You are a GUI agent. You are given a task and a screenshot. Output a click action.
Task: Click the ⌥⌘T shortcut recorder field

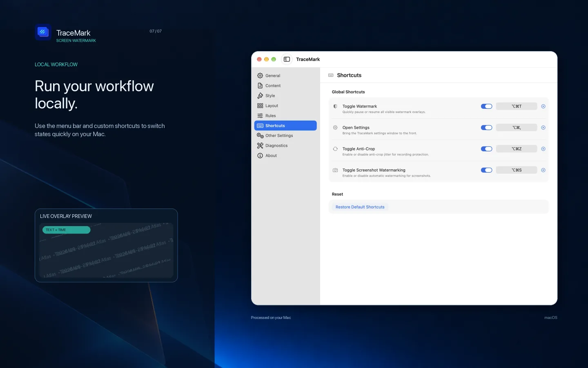517,106
